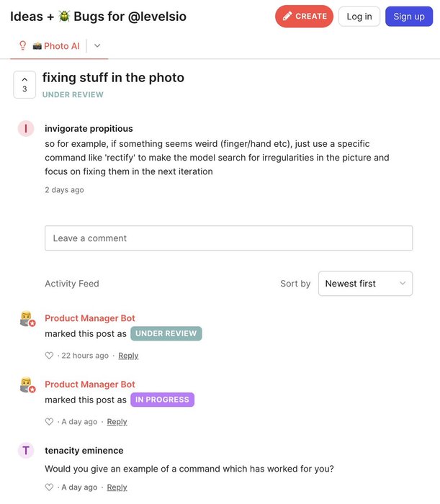Click the first Product Manager Bot avatar
440x504 pixels.
tap(27, 318)
